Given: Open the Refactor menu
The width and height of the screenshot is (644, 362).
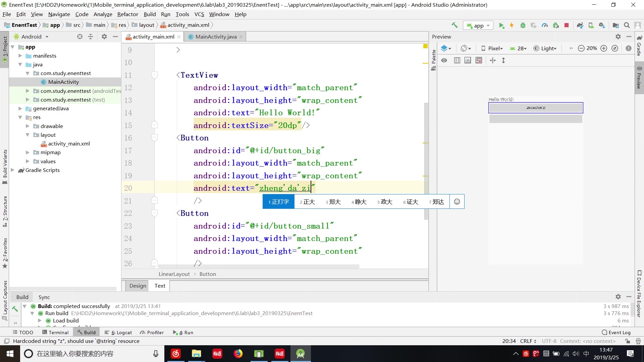Looking at the screenshot, I should click(x=127, y=14).
